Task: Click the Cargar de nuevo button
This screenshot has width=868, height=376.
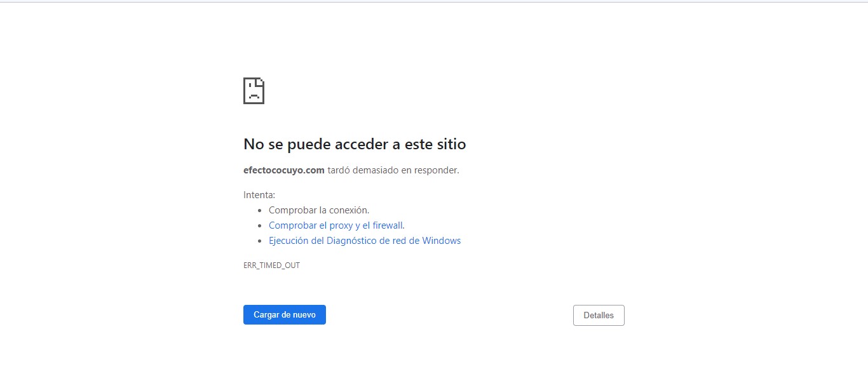Action: click(284, 315)
